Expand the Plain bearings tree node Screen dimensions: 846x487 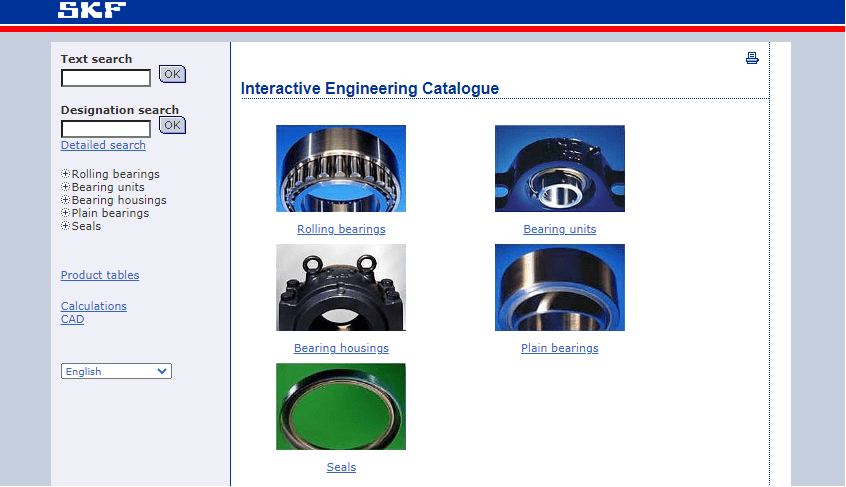66,213
